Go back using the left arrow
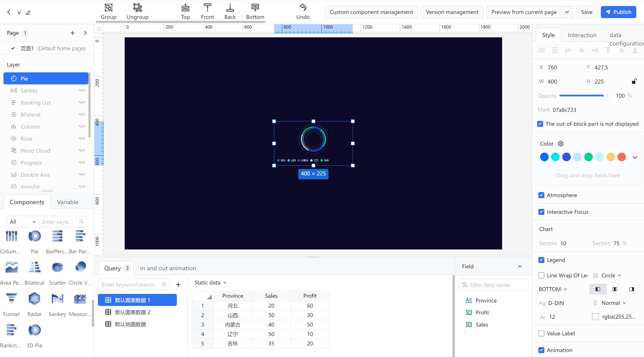 click(x=9, y=12)
